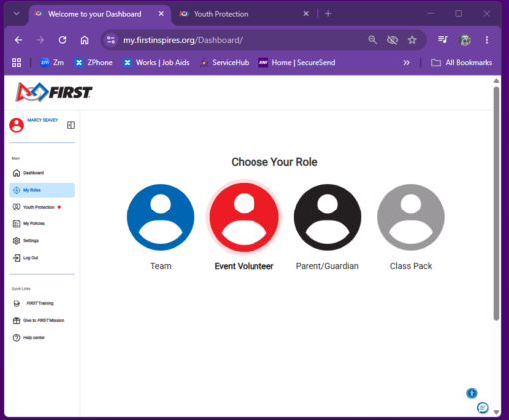This screenshot has width=509, height=420.
Task: Open the Chrome profile avatar
Action: [465, 40]
